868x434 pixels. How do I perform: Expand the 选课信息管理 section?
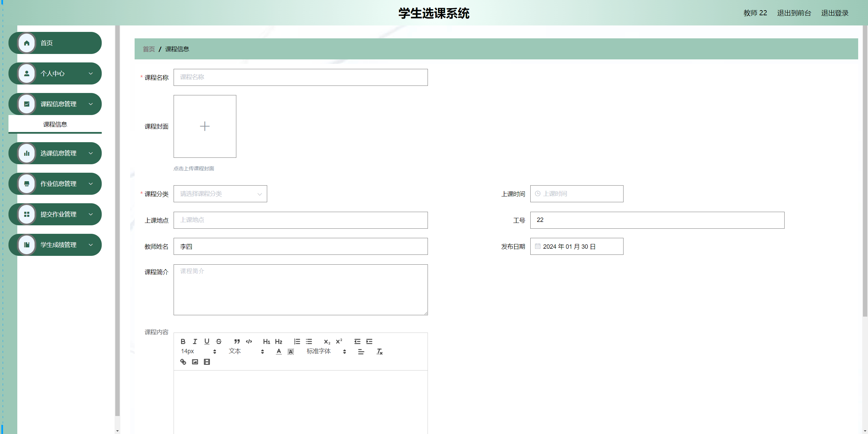[55, 153]
